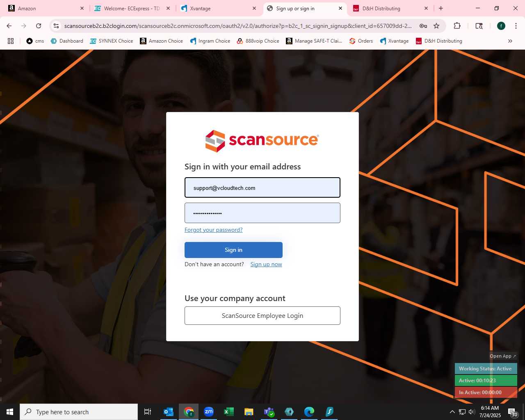Screen dimensions: 525x420
Task: Close the Xvantage tab
Action: [254, 8]
